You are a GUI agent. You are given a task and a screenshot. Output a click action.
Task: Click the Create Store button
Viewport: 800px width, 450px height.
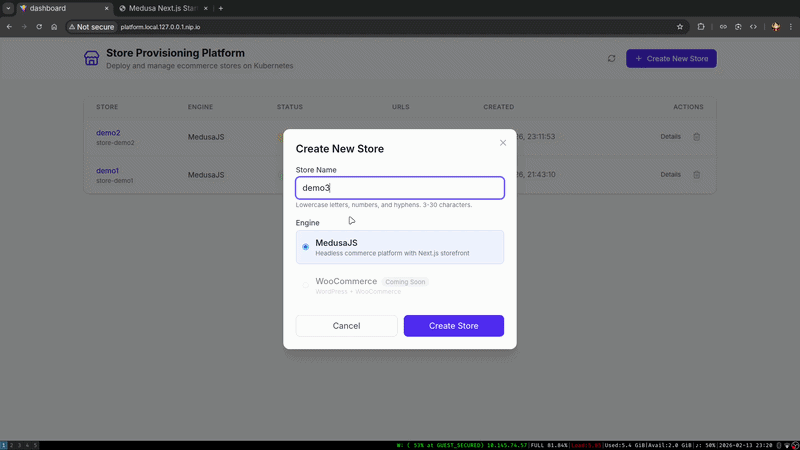tap(454, 326)
